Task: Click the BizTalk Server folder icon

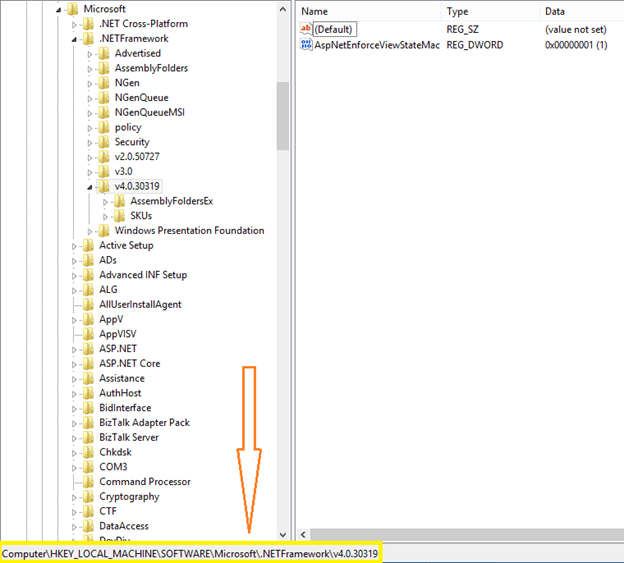Action: click(88, 437)
